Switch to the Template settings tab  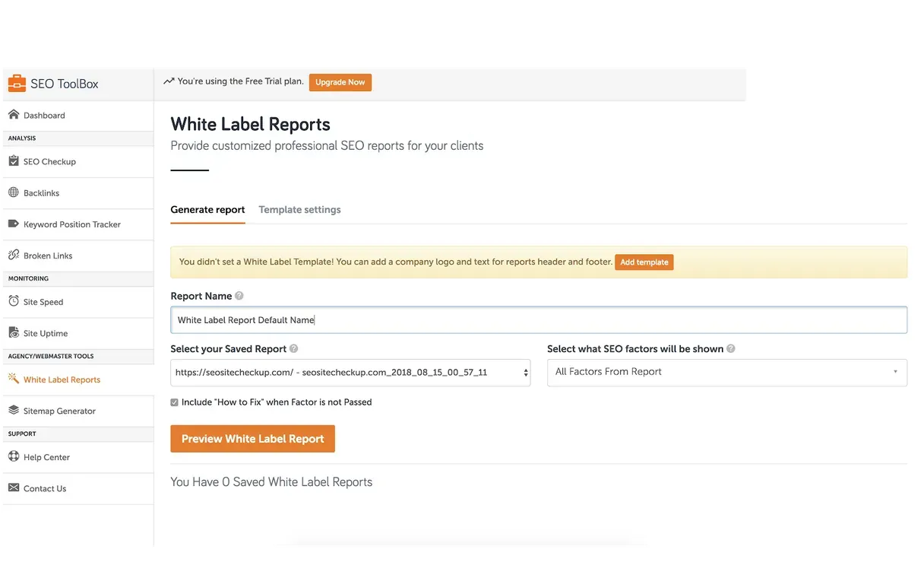[299, 210]
